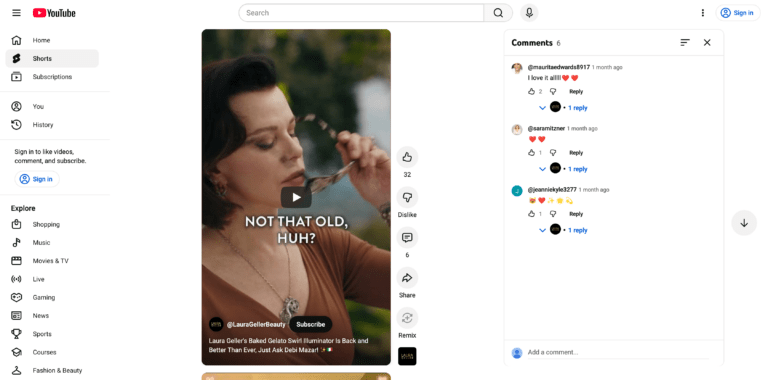
Task: Reply to @jeanniekyle3277's comment
Action: coord(576,214)
